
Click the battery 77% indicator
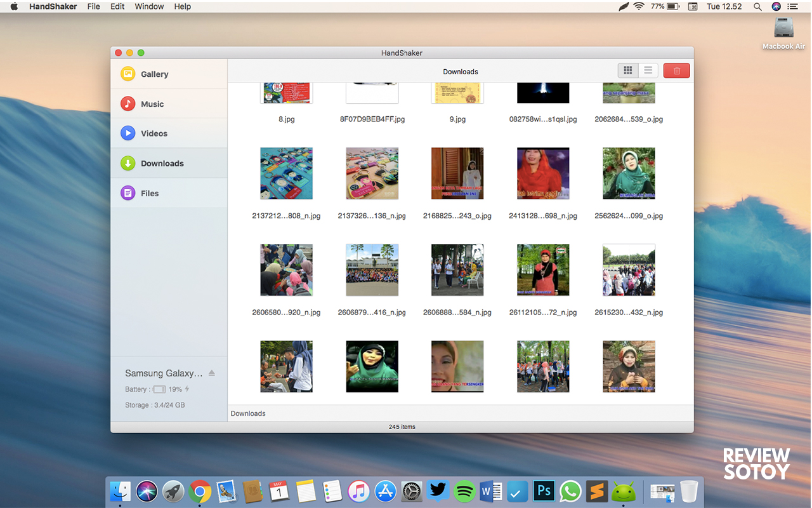[x=665, y=6]
